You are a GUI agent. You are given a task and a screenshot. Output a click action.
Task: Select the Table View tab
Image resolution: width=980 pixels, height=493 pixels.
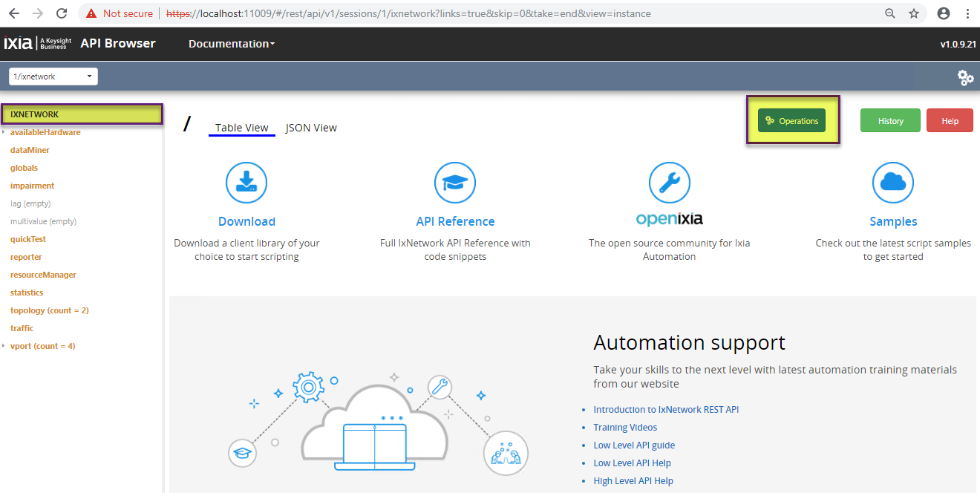pyautogui.click(x=241, y=128)
